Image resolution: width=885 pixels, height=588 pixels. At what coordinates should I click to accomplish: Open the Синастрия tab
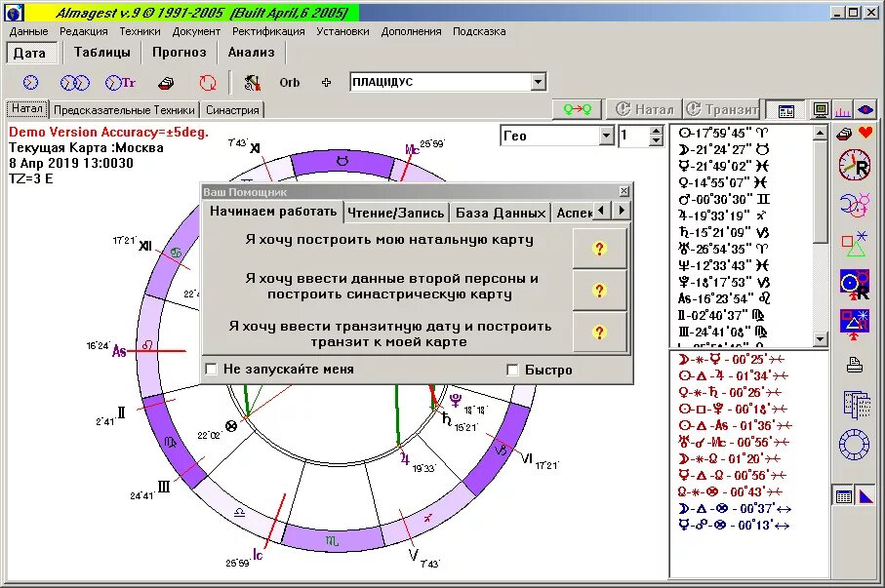(x=232, y=110)
